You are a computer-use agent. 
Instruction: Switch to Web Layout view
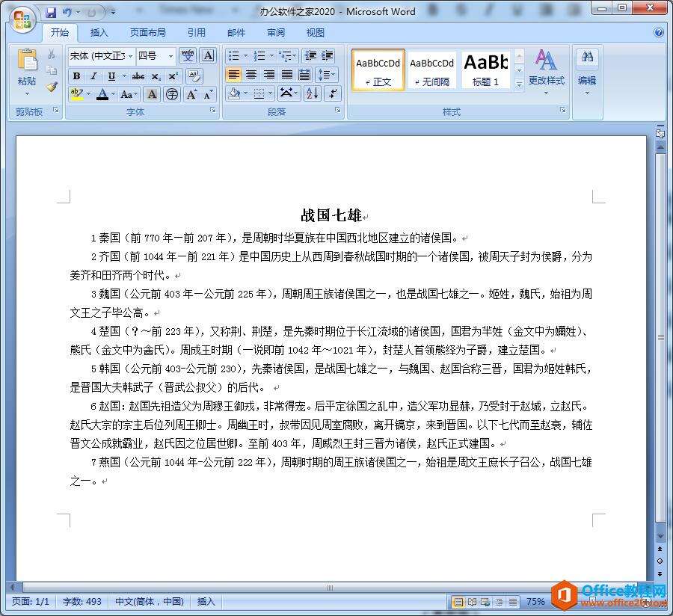485,601
